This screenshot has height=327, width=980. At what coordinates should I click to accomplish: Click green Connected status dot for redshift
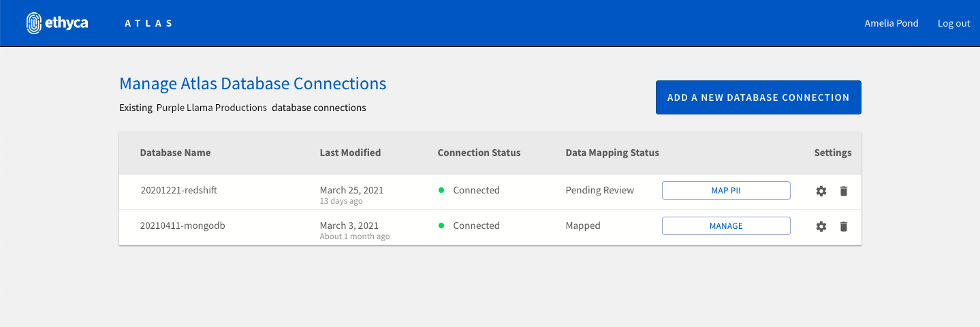click(441, 191)
